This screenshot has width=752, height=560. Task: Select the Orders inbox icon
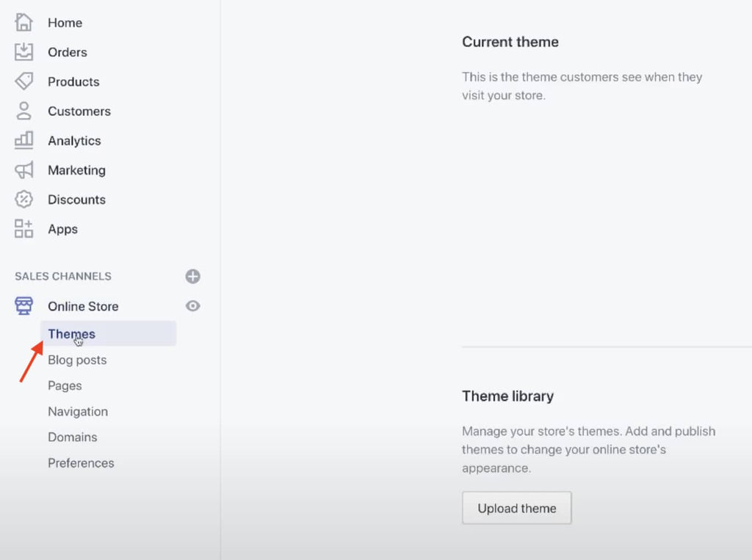click(24, 52)
